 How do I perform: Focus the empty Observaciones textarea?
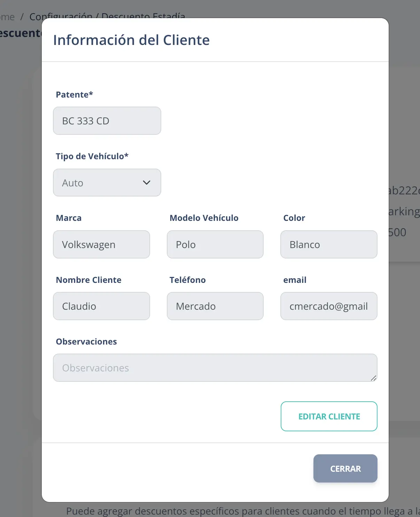point(215,368)
